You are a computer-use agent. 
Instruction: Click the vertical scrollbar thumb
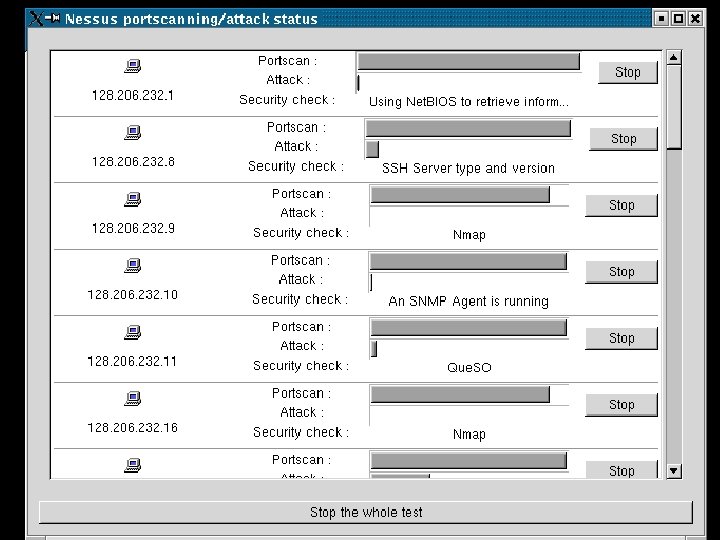point(674,107)
